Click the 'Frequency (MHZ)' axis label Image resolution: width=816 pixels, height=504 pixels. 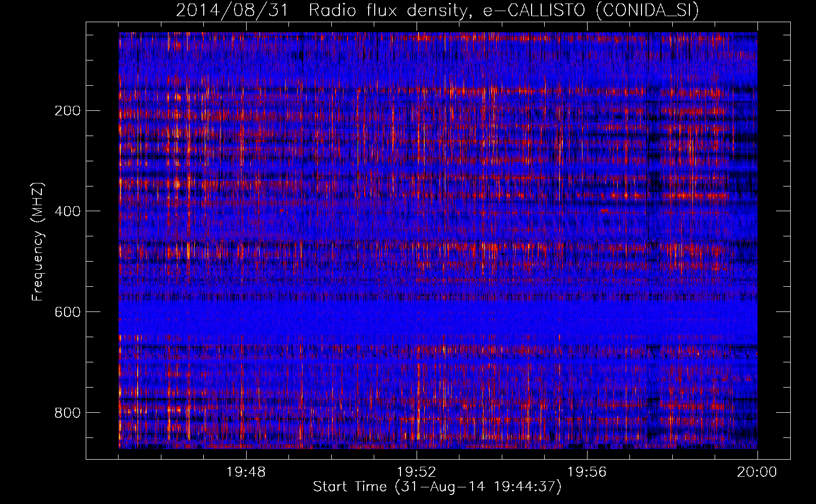(38, 241)
